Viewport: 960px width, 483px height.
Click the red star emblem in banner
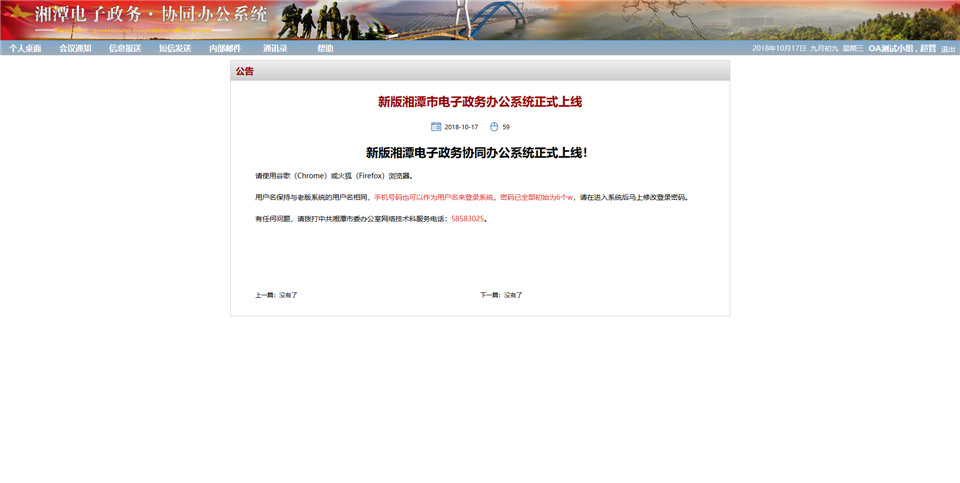pyautogui.click(x=17, y=15)
